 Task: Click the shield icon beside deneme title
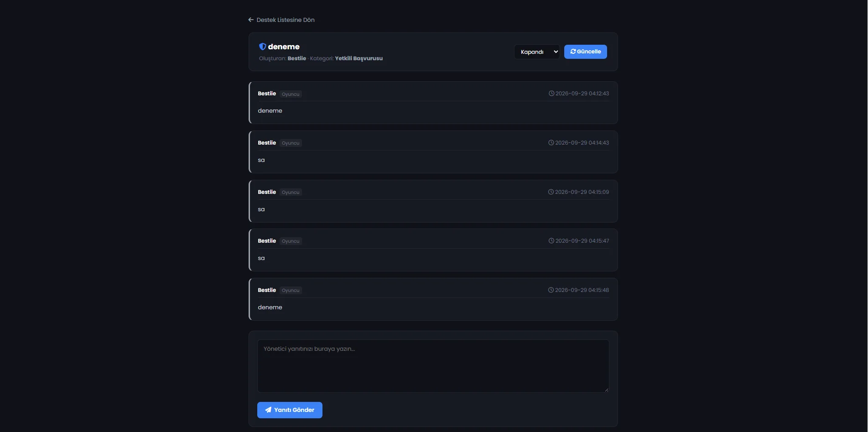coord(262,47)
